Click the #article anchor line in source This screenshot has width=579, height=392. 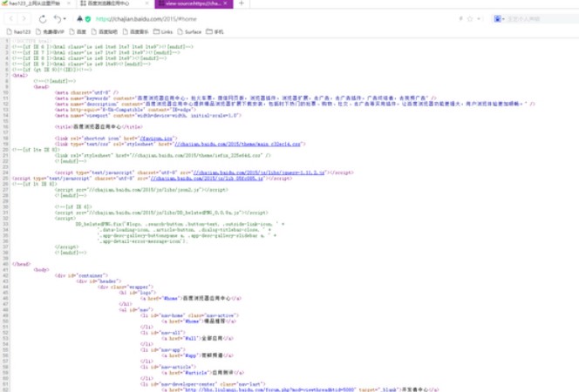pyautogui.click(x=202, y=373)
